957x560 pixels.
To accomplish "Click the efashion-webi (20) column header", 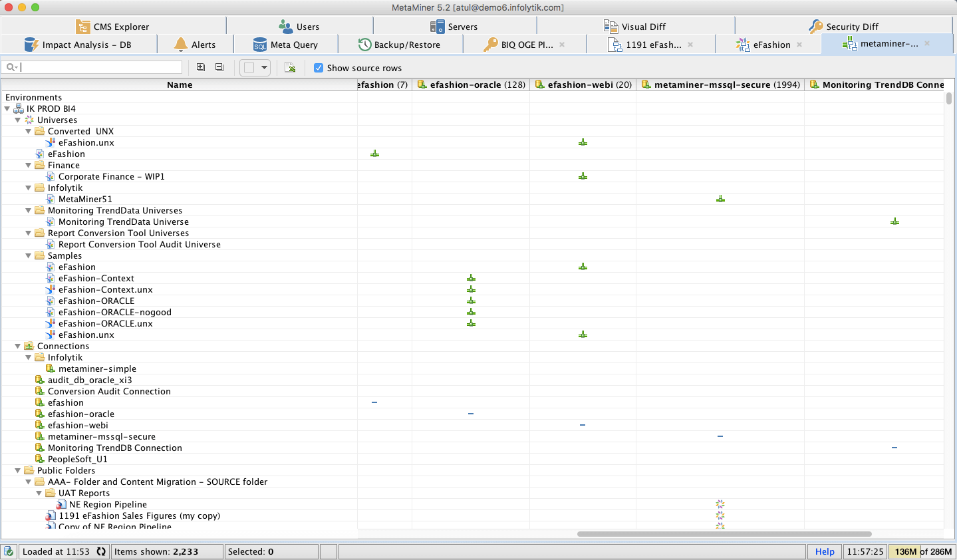I will pos(583,84).
